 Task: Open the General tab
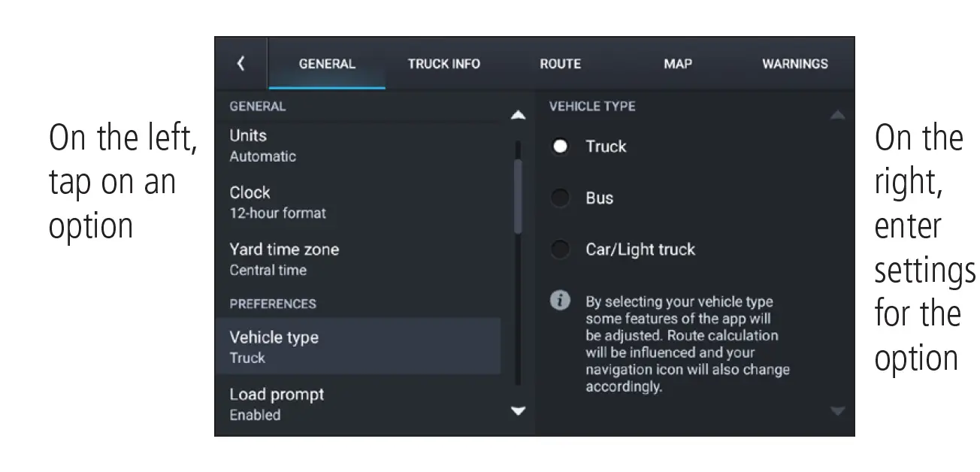(327, 64)
